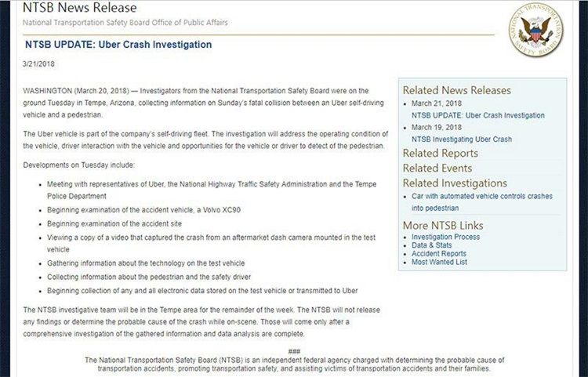Click the footer NTSB independent federal agency statement

pos(294,364)
